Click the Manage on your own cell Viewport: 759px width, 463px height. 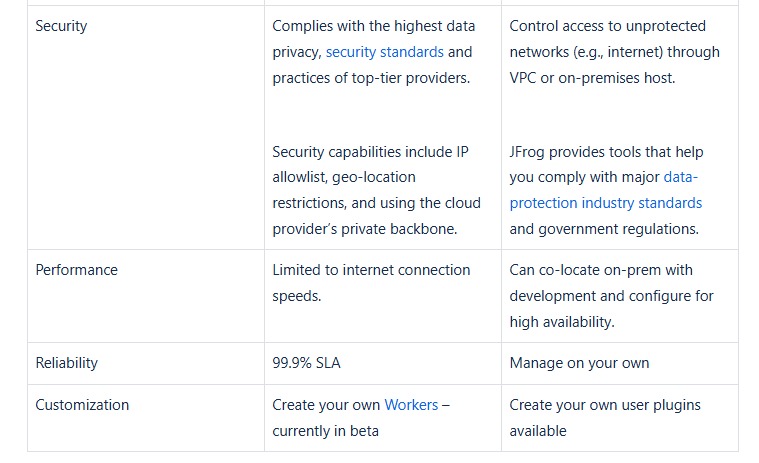(579, 363)
